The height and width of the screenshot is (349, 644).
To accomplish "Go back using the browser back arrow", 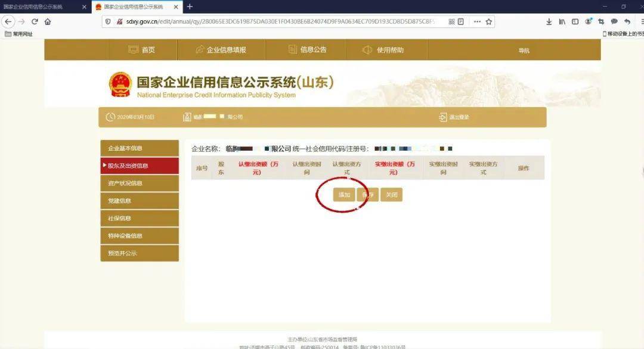I will tap(8, 21).
